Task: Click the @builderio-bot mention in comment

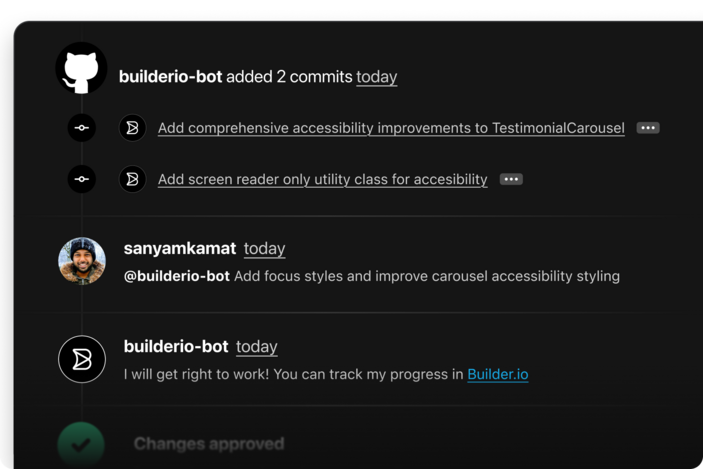Action: pyautogui.click(x=177, y=275)
